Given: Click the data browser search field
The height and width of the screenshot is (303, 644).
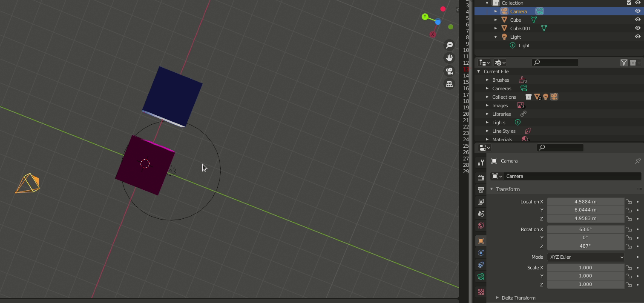Looking at the screenshot, I should [555, 63].
